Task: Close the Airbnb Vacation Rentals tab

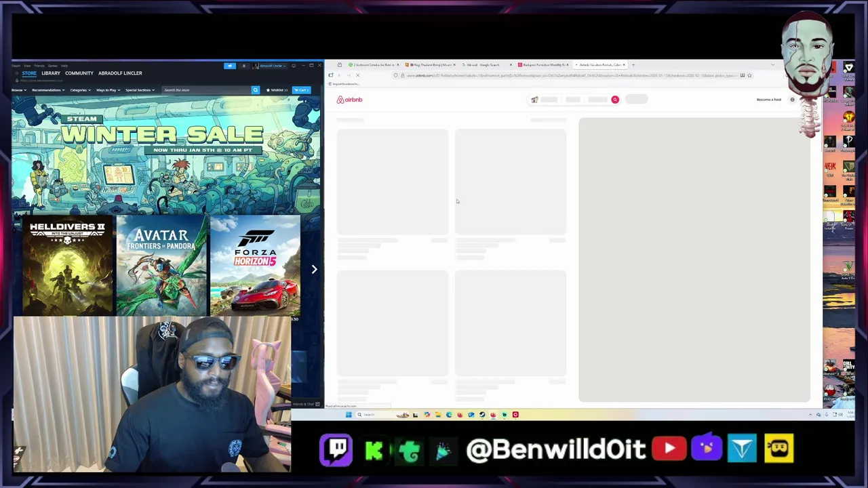Action: [625, 65]
